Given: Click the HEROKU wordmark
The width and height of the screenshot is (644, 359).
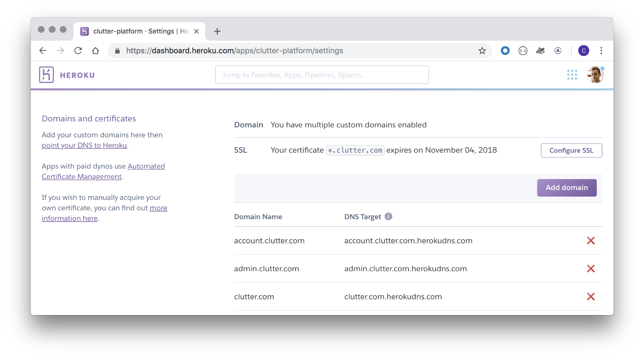Looking at the screenshot, I should 77,75.
